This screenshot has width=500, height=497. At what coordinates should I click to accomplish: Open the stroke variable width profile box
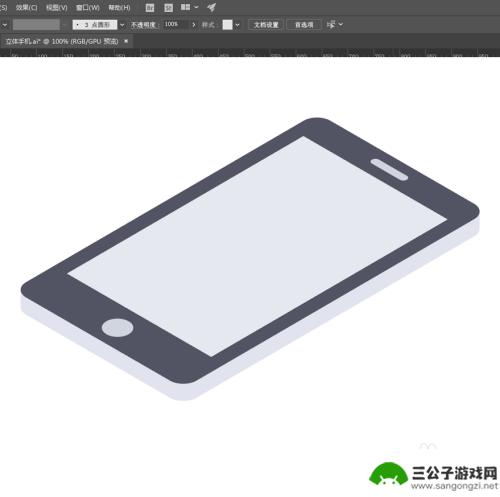click(x=36, y=24)
